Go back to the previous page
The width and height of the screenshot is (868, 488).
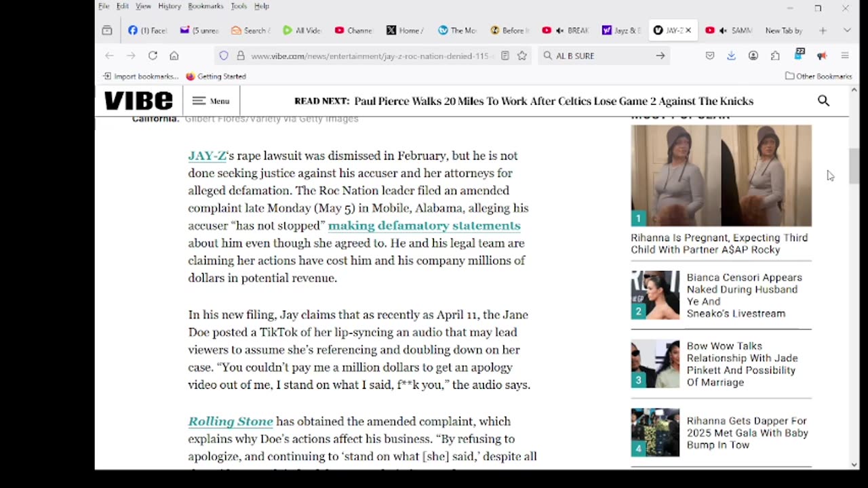pos(109,56)
